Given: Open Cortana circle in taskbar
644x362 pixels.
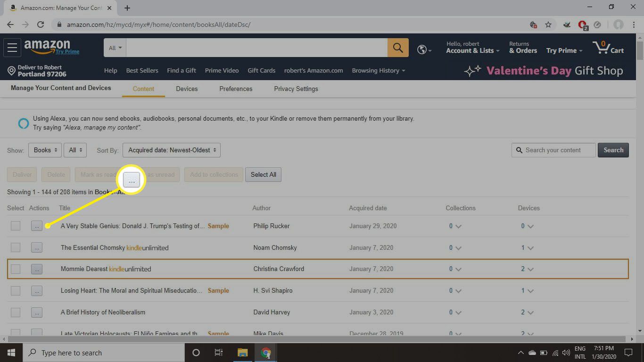Looking at the screenshot, I should tap(196, 353).
